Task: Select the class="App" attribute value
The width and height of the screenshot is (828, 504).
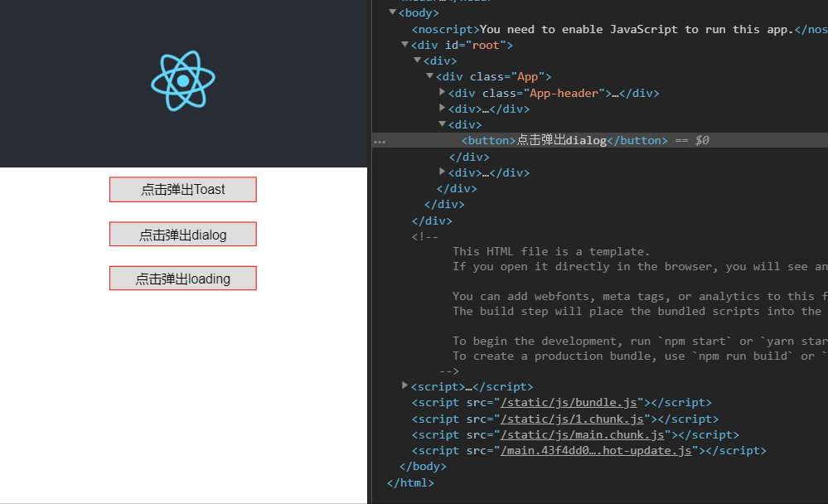Action: [x=527, y=76]
